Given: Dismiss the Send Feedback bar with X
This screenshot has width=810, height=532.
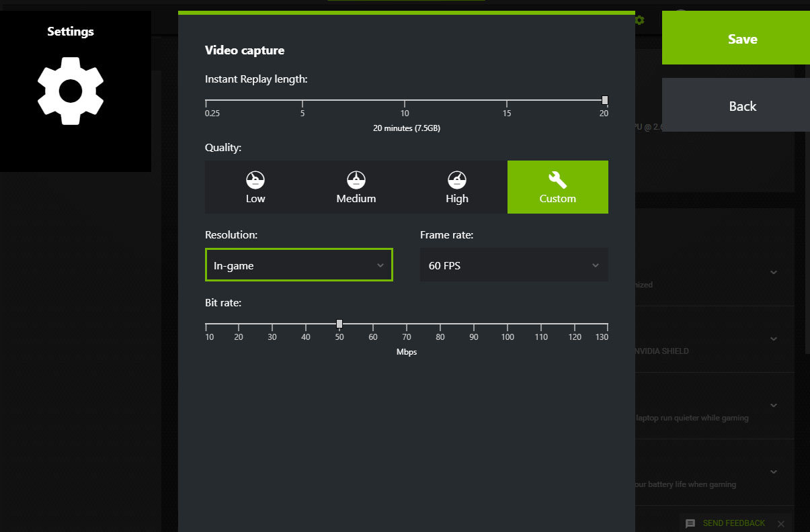Looking at the screenshot, I should [x=780, y=523].
